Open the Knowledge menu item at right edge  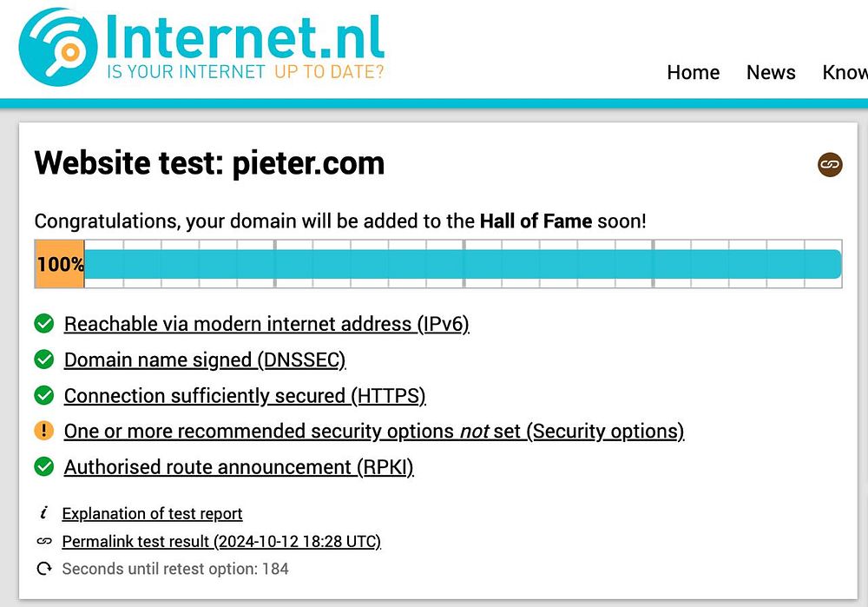(x=845, y=72)
